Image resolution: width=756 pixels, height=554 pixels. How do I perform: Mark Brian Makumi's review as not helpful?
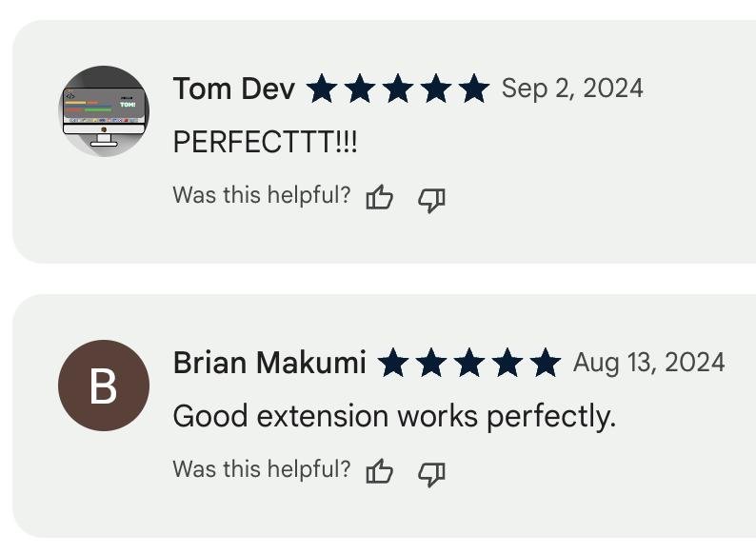tap(432, 472)
